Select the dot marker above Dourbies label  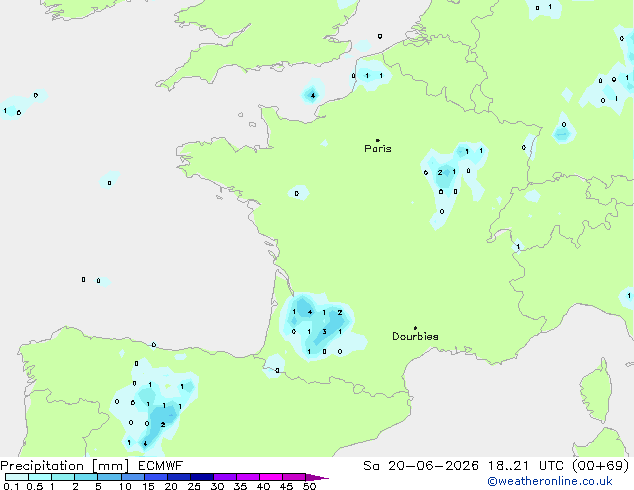(415, 328)
